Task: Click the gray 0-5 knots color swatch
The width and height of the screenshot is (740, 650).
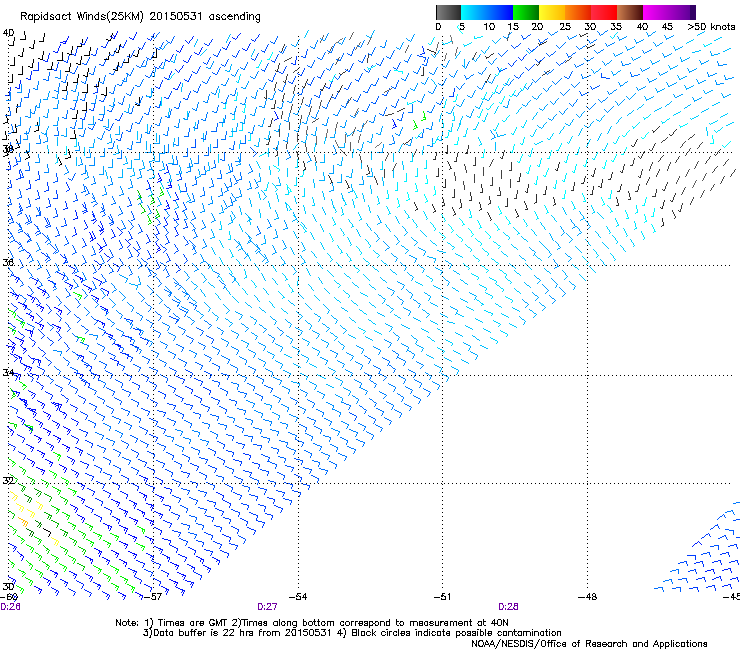Action: [448, 12]
